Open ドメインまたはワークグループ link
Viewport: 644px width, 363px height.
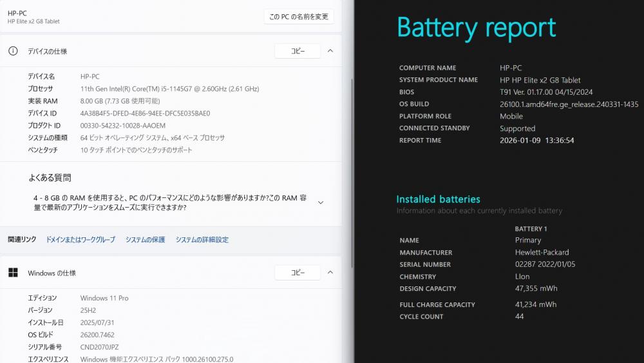[x=80, y=240]
